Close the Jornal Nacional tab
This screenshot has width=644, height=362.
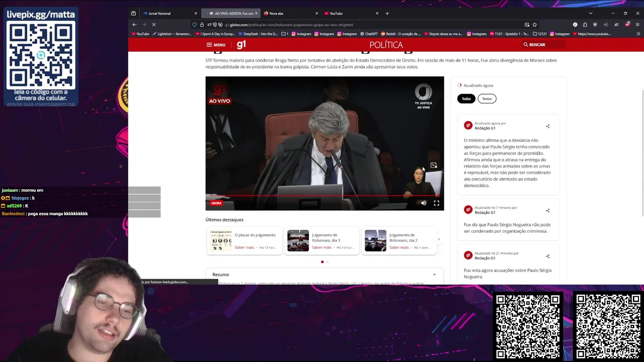[x=196, y=14]
